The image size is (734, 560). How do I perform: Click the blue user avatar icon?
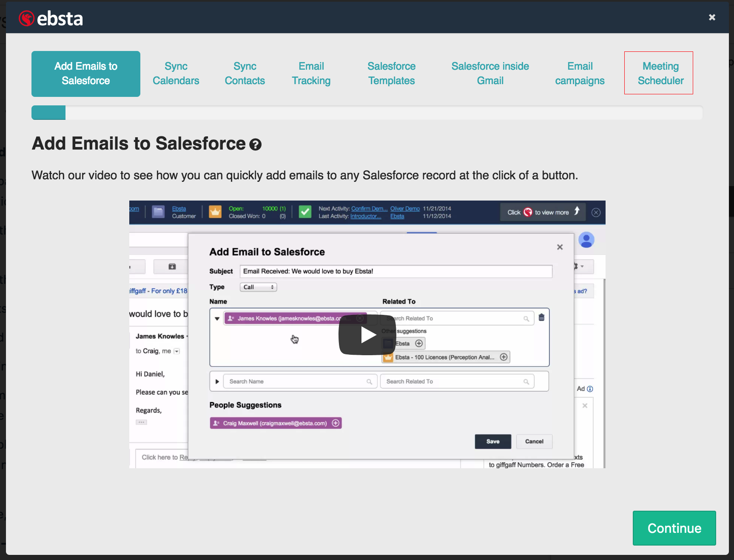click(586, 240)
